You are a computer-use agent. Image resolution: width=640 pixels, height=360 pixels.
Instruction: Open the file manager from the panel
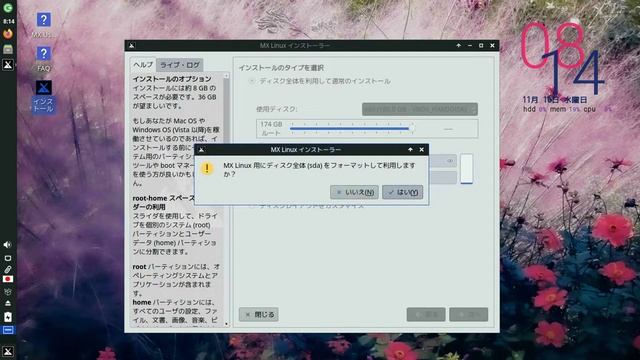click(8, 49)
